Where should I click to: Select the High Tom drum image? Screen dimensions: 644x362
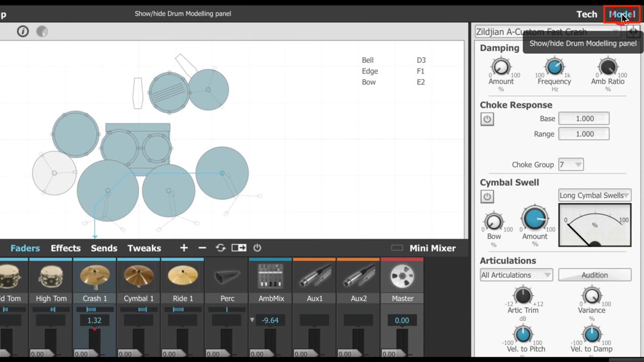click(x=51, y=277)
